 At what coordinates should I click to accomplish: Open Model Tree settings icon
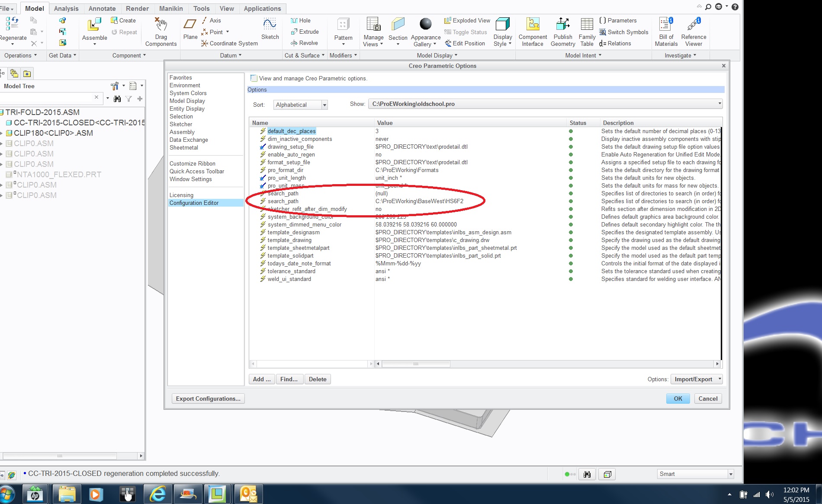pos(115,86)
